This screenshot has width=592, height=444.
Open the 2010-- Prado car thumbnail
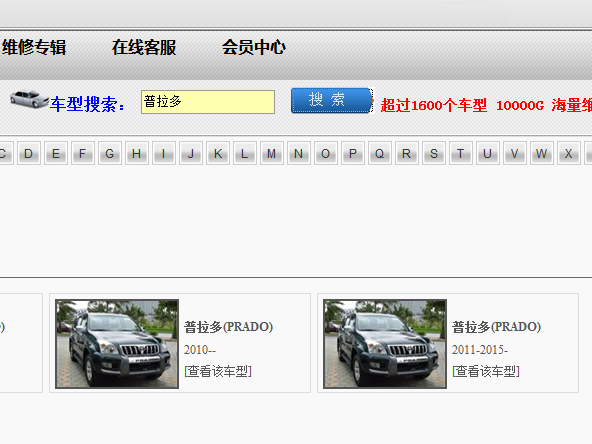117,344
